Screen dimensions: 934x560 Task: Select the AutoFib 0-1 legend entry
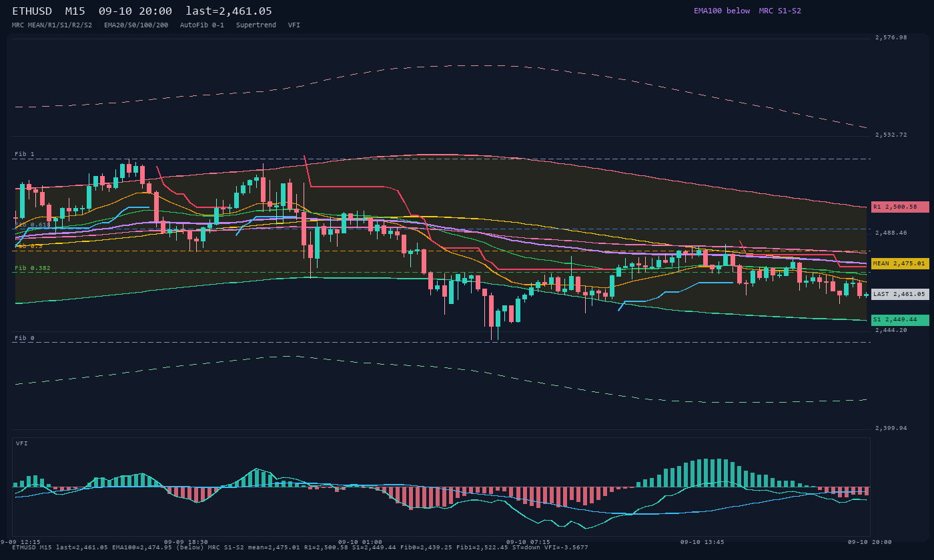[202, 25]
